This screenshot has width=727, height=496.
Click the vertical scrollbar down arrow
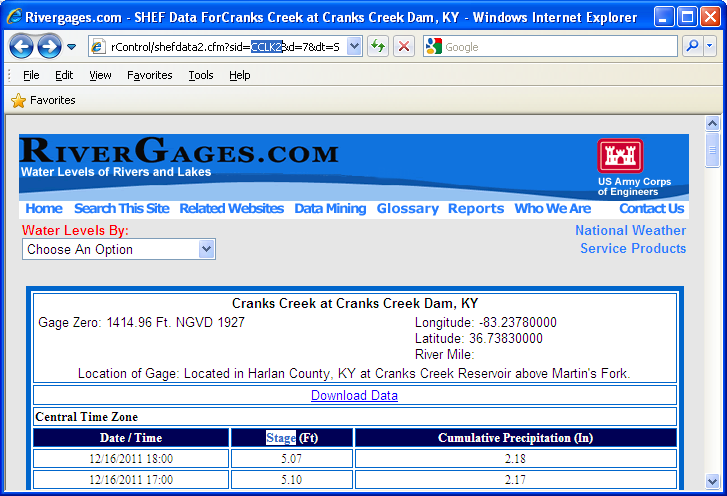713,478
